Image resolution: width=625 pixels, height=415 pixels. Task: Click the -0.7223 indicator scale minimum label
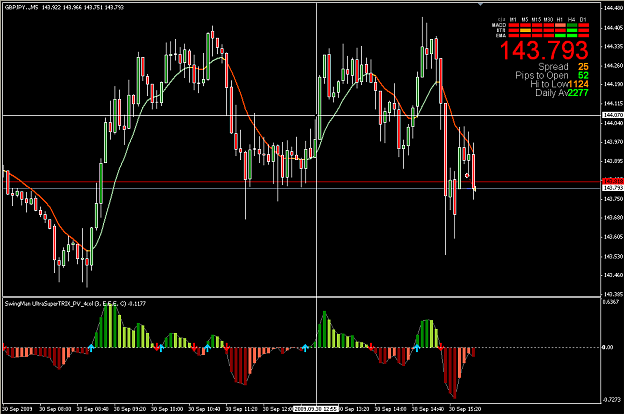click(611, 399)
